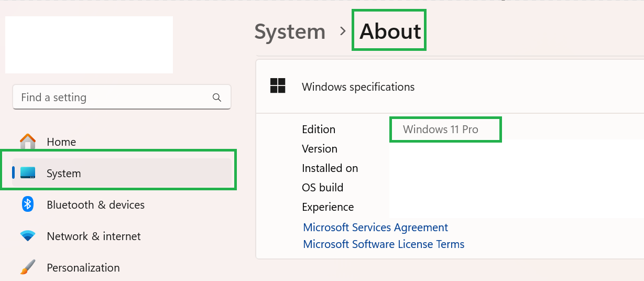Image resolution: width=644 pixels, height=281 pixels.
Task: Click the System monitor icon
Action: coord(28,173)
